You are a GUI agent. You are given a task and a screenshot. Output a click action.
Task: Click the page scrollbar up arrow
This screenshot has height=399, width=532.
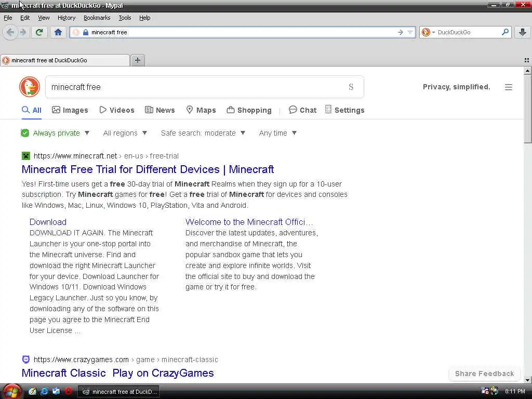click(x=527, y=71)
